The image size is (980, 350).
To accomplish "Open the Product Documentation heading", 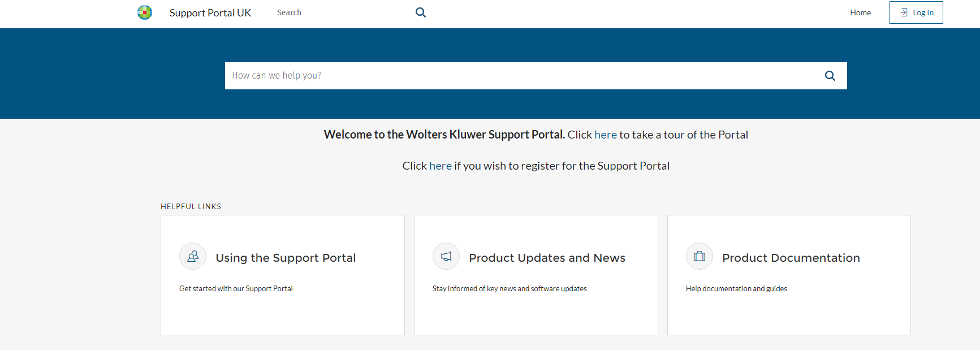I will click(x=791, y=258).
